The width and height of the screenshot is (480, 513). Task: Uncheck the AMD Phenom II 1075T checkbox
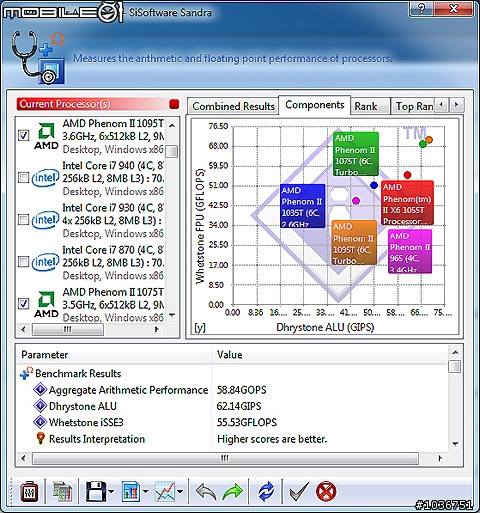(23, 304)
